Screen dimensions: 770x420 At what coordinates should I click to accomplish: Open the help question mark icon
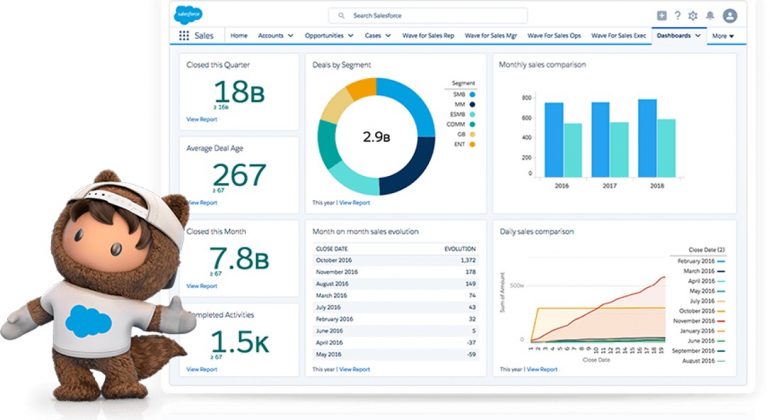tap(677, 16)
